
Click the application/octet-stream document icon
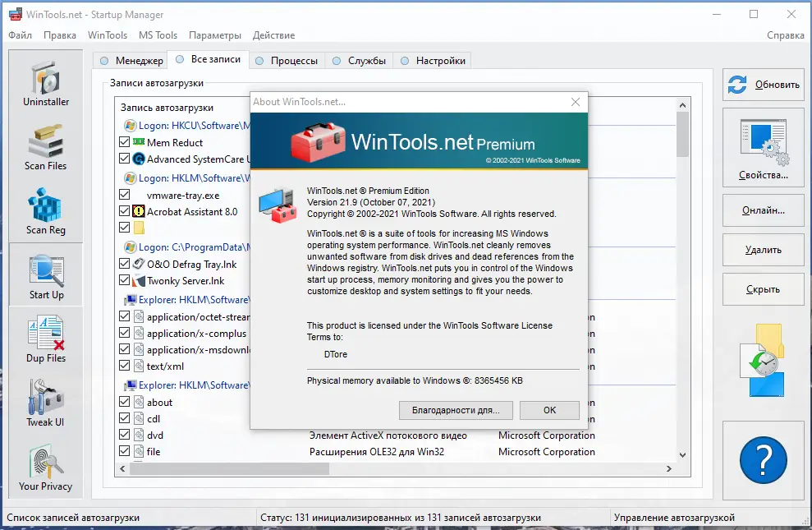pos(138,316)
